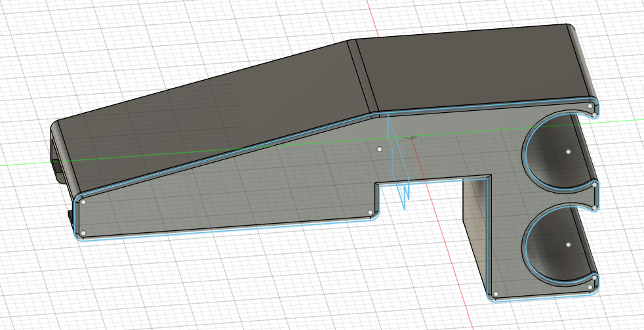Pick the sketch point at the notch's lower-left corner
The width and height of the screenshot is (644, 330).
point(371,213)
